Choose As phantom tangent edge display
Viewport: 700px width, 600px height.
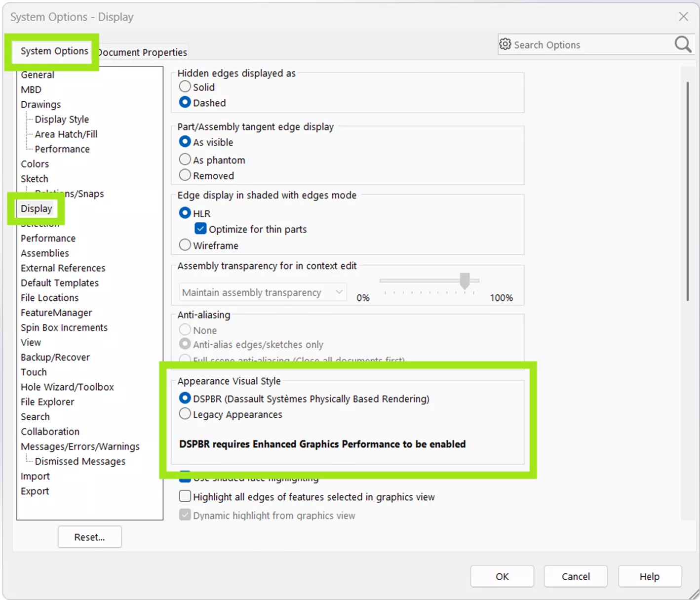point(184,159)
